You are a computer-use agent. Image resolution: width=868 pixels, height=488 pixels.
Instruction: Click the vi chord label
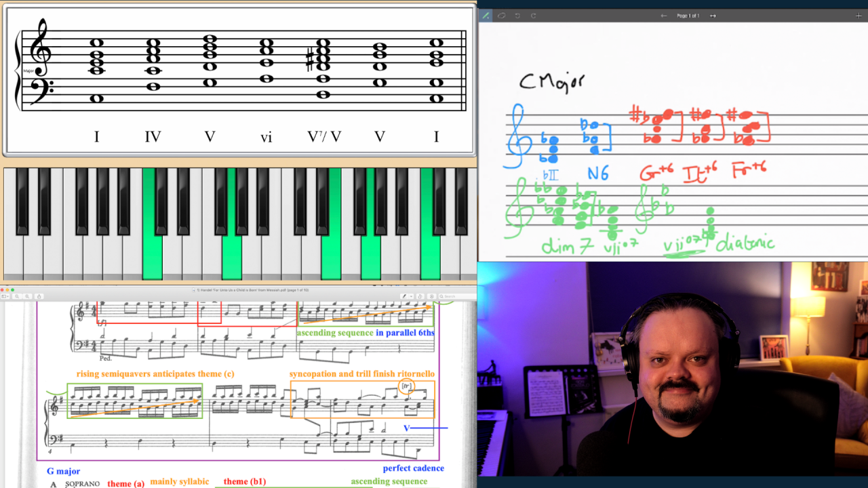coord(267,138)
